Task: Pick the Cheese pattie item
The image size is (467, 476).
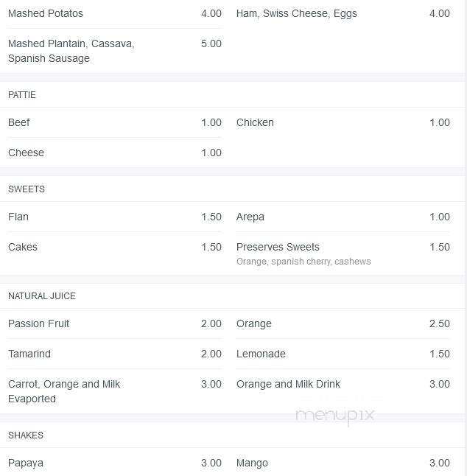Action: pyautogui.click(x=26, y=153)
